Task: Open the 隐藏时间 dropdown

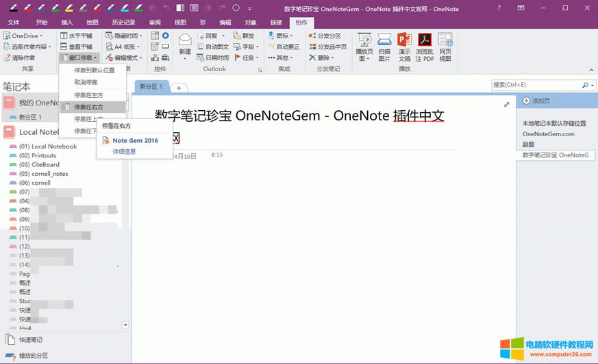Action: tap(124, 36)
